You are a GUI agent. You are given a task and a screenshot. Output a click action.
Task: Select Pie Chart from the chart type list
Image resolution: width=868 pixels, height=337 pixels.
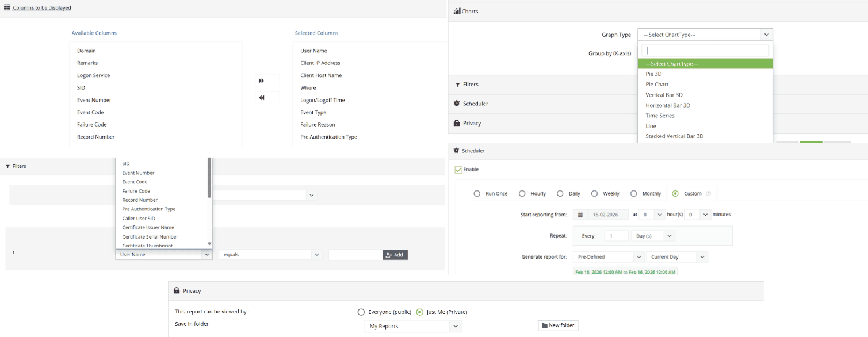click(657, 84)
